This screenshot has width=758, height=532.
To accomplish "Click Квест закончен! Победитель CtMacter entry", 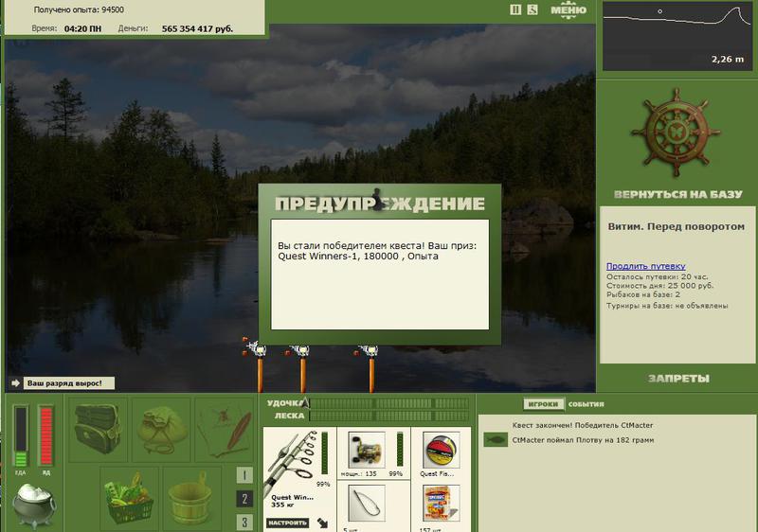I will tap(583, 425).
